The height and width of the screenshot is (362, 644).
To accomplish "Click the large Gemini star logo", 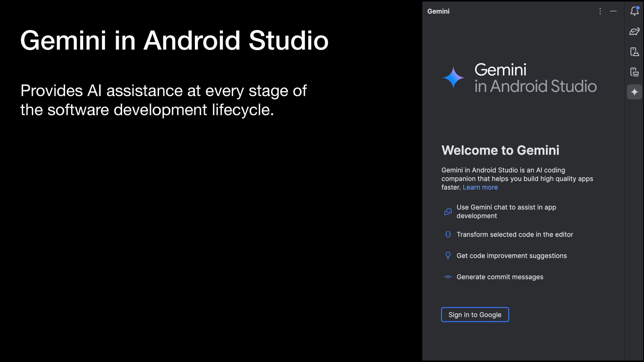I will 453,78.
